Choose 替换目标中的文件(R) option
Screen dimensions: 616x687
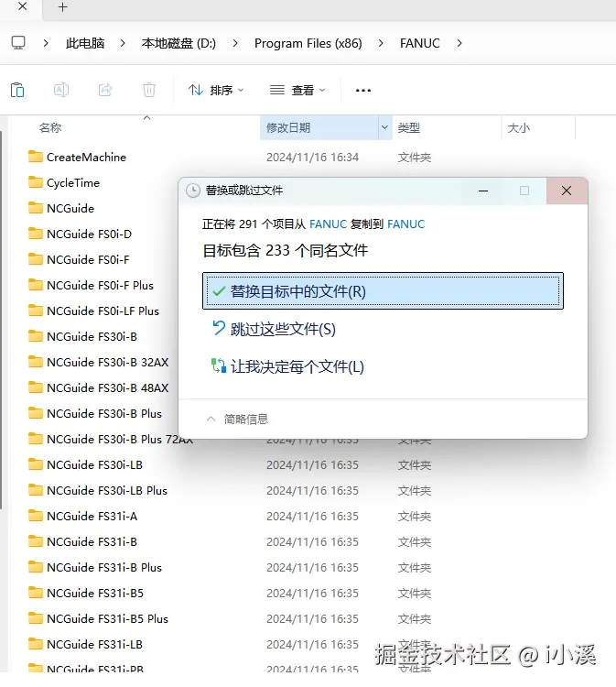tap(383, 291)
